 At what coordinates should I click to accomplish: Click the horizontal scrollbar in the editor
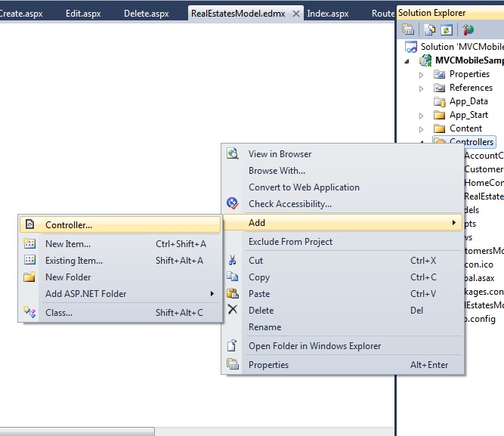pos(77,431)
